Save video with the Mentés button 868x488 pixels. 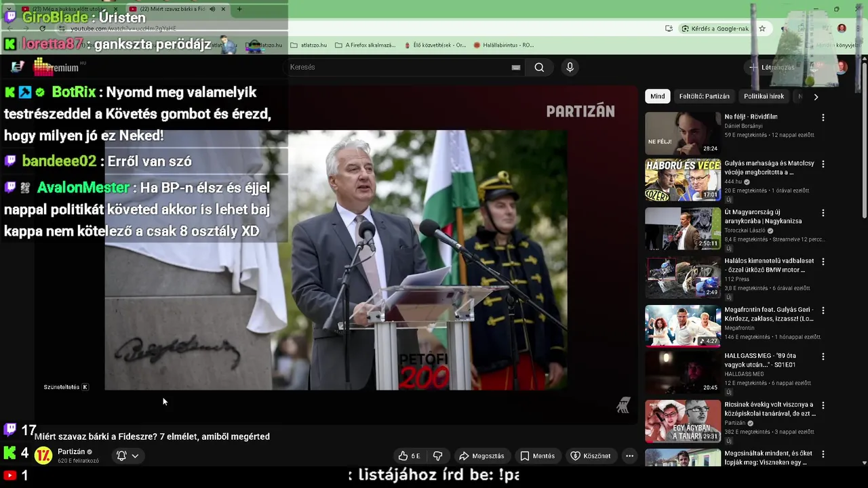(537, 456)
